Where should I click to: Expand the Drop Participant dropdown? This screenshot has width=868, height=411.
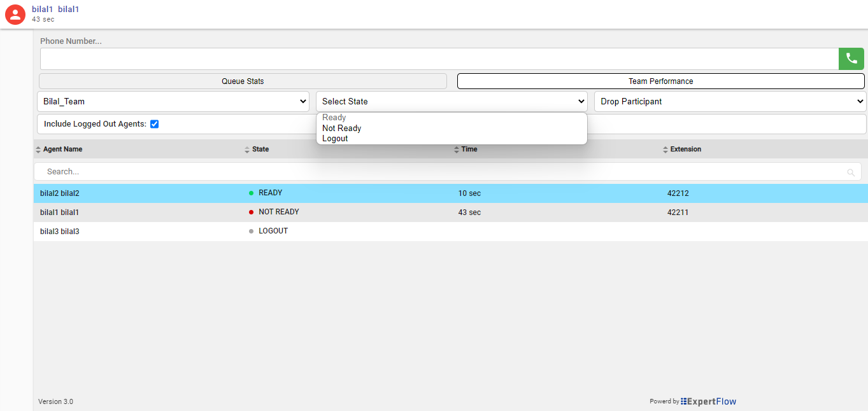point(730,101)
